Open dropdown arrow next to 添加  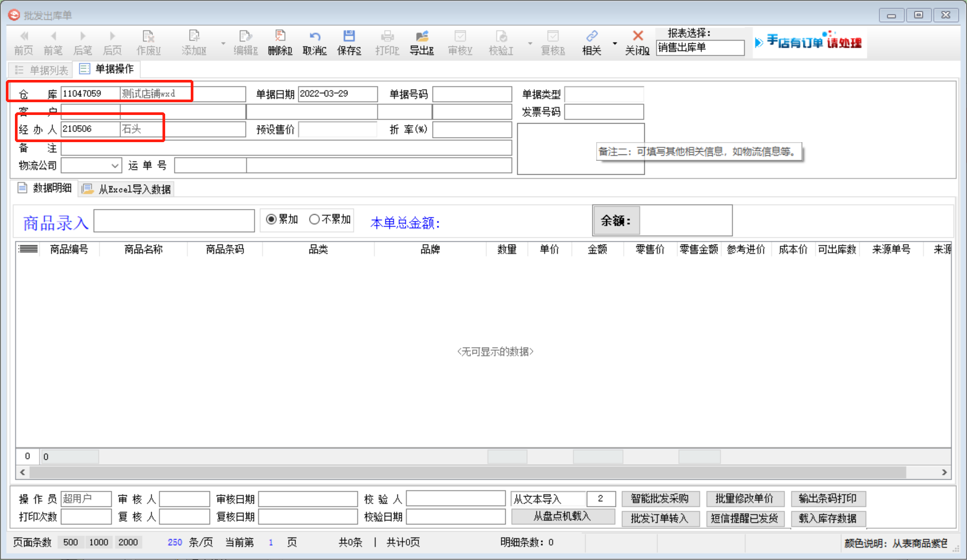[x=223, y=43]
